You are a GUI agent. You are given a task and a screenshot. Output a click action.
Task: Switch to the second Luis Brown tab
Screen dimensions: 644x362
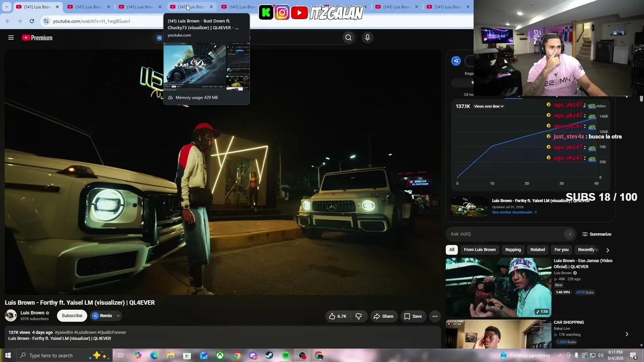point(89,7)
